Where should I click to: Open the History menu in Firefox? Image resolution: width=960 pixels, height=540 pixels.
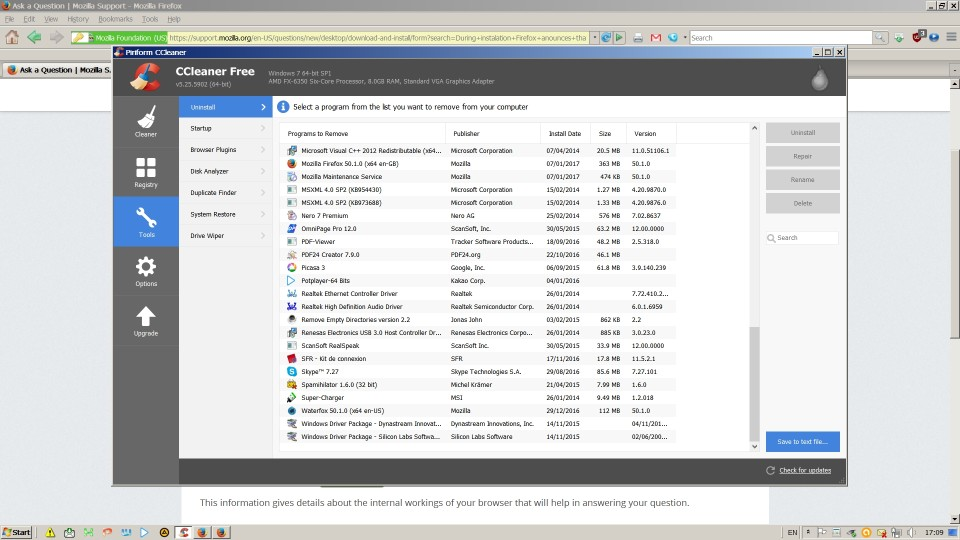coord(78,19)
